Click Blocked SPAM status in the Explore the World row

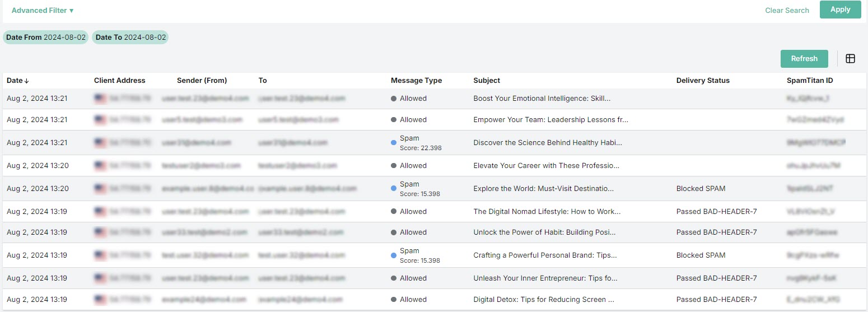[701, 189]
